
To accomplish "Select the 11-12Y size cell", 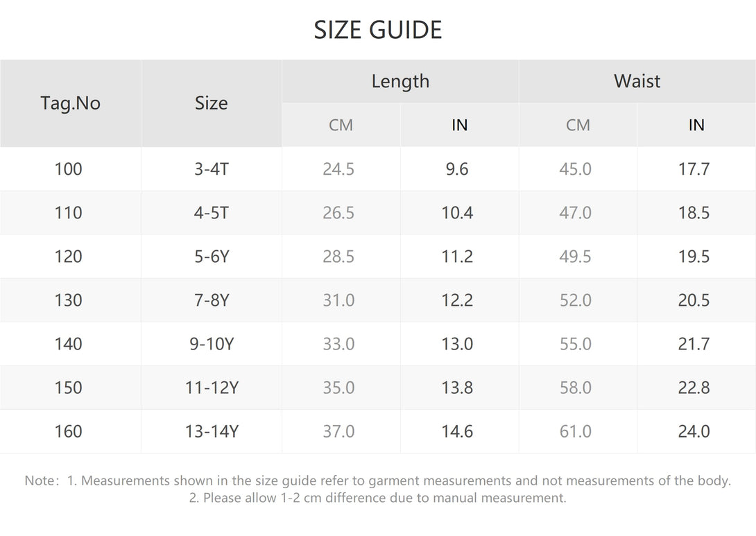I will [x=211, y=388].
